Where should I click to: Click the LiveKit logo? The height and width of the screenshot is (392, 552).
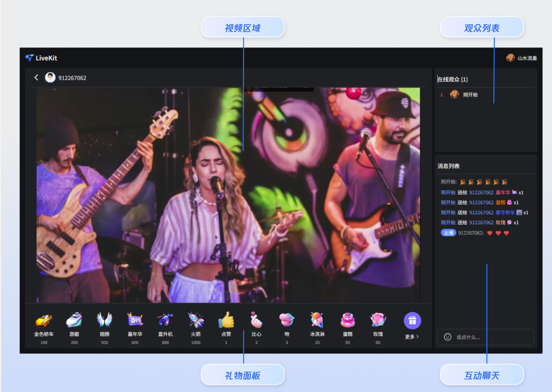(x=41, y=58)
